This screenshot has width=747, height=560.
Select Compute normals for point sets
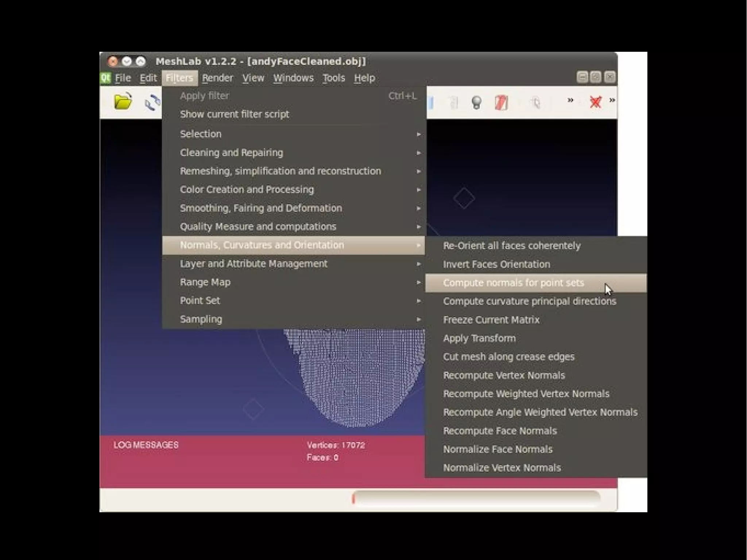tap(513, 283)
